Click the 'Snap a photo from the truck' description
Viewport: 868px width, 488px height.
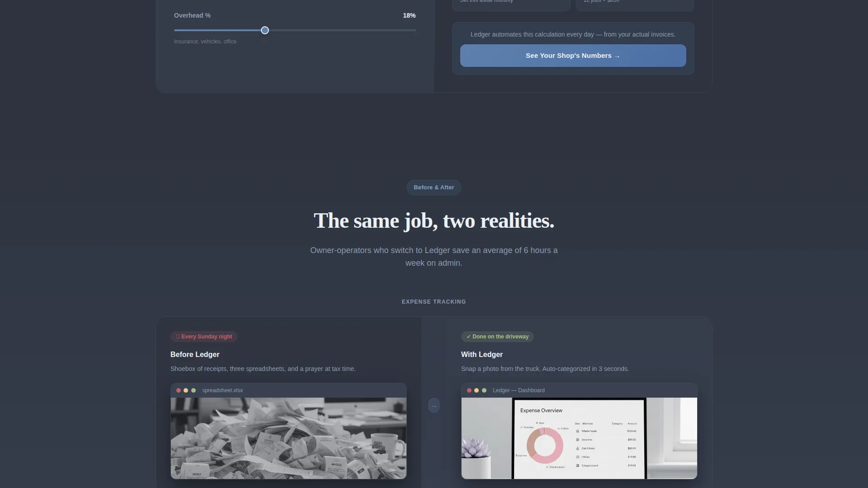pos(545,369)
